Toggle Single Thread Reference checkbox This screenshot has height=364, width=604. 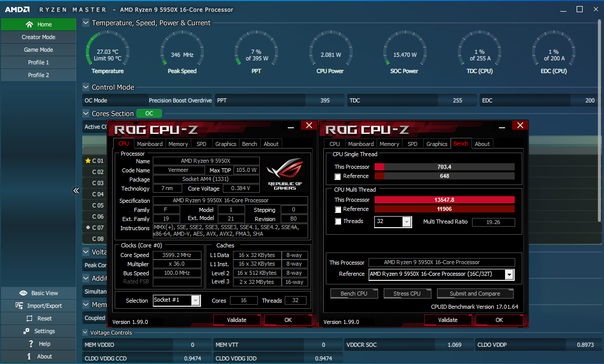(338, 176)
